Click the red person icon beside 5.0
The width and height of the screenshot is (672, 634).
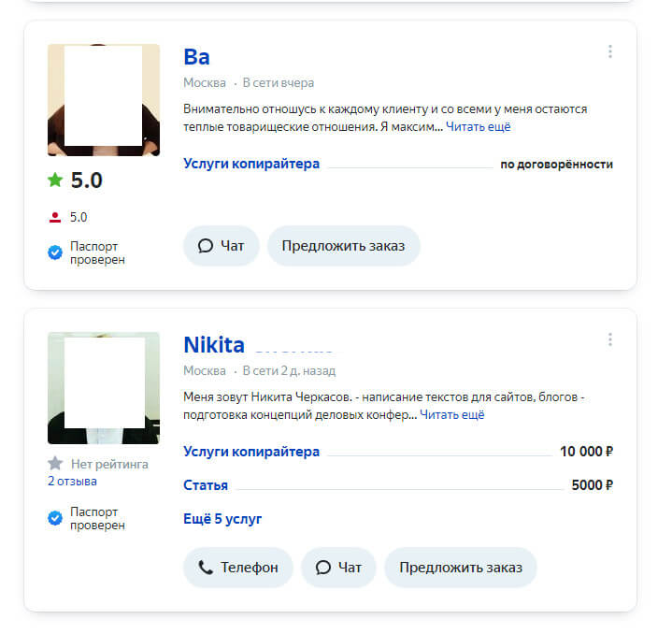(x=55, y=217)
